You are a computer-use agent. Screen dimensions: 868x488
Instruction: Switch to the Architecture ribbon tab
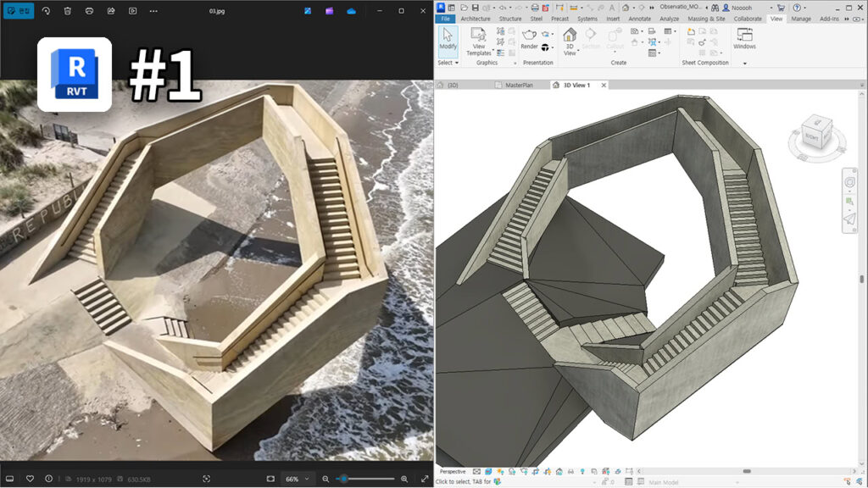click(475, 19)
